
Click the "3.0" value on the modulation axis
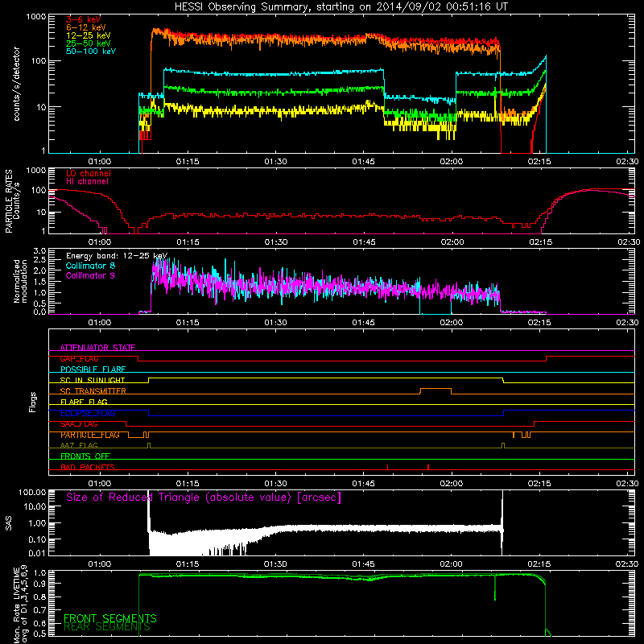[x=39, y=251]
